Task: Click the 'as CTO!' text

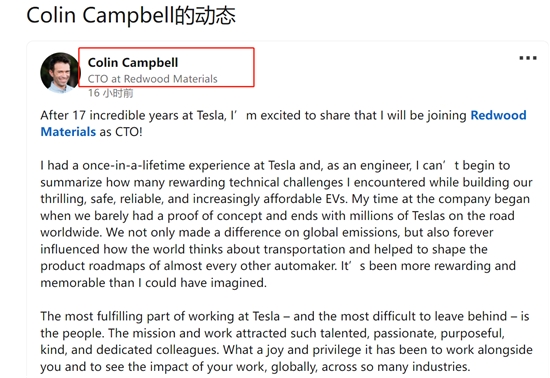Action: [121, 132]
